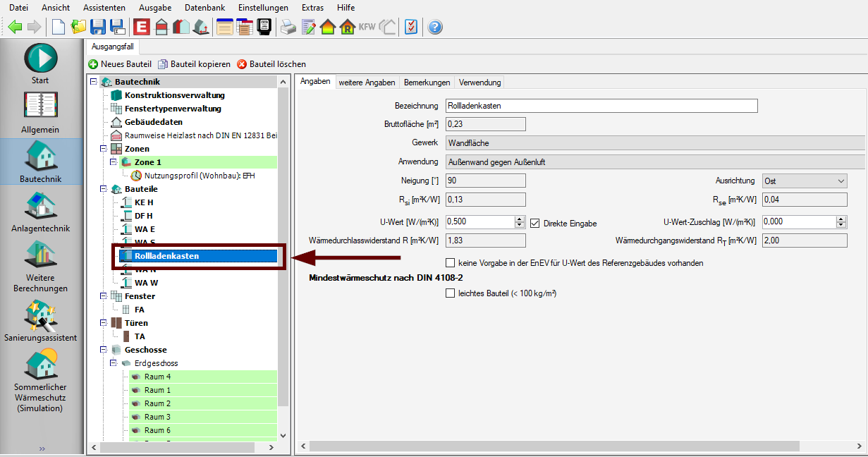Click the green back arrow toolbar icon
This screenshot has height=457, width=868.
(15, 28)
